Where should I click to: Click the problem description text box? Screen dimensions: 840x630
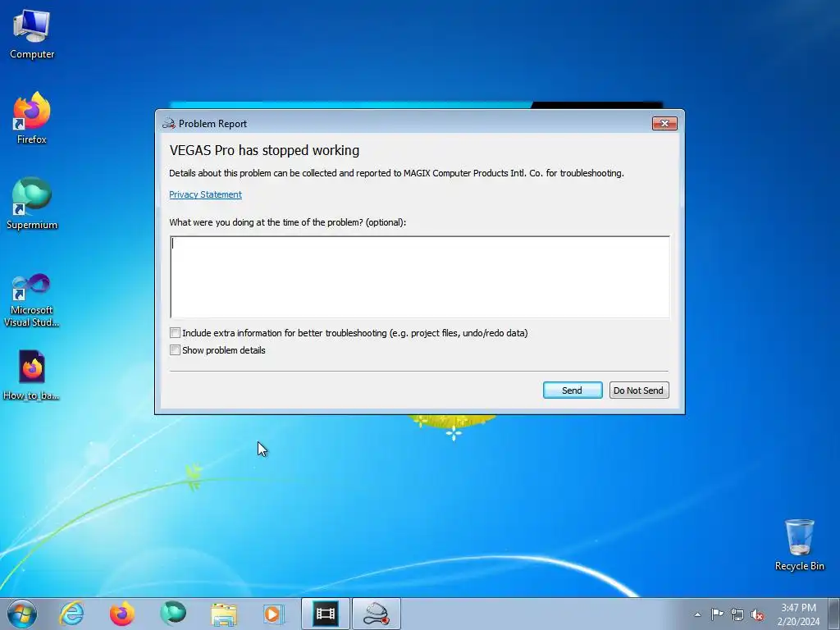(x=420, y=277)
